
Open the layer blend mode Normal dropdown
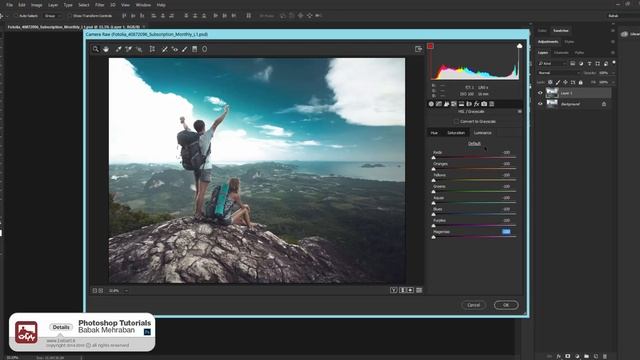(x=558, y=73)
